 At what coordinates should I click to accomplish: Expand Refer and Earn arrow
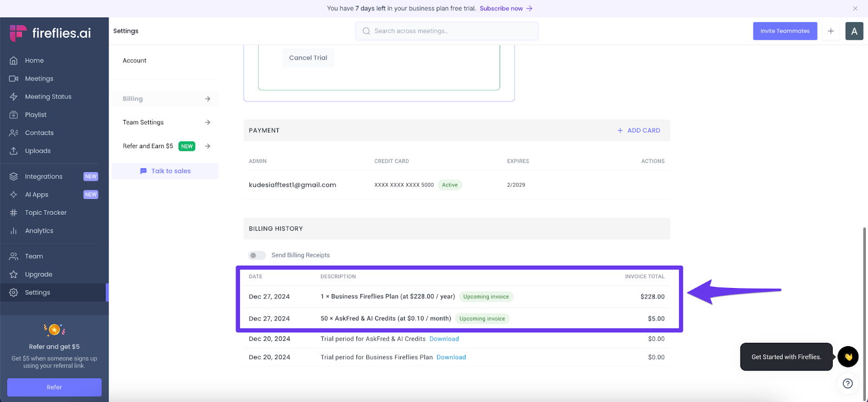tap(208, 146)
